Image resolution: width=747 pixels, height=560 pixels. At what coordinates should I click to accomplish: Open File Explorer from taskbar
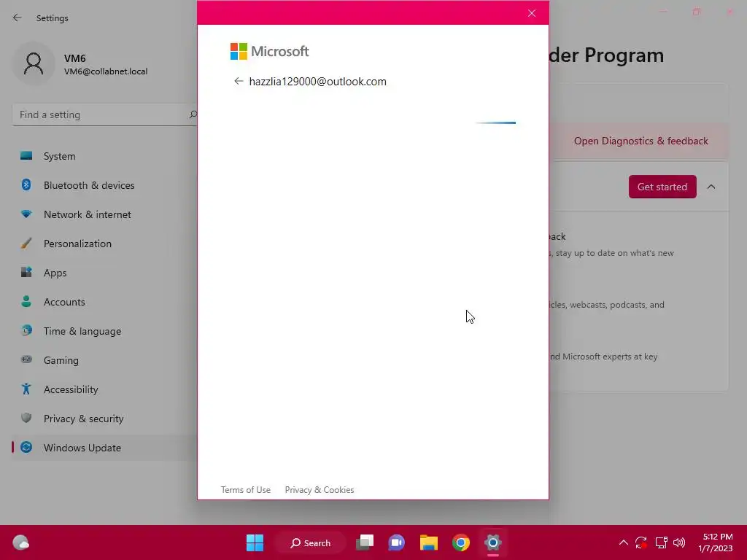(428, 542)
